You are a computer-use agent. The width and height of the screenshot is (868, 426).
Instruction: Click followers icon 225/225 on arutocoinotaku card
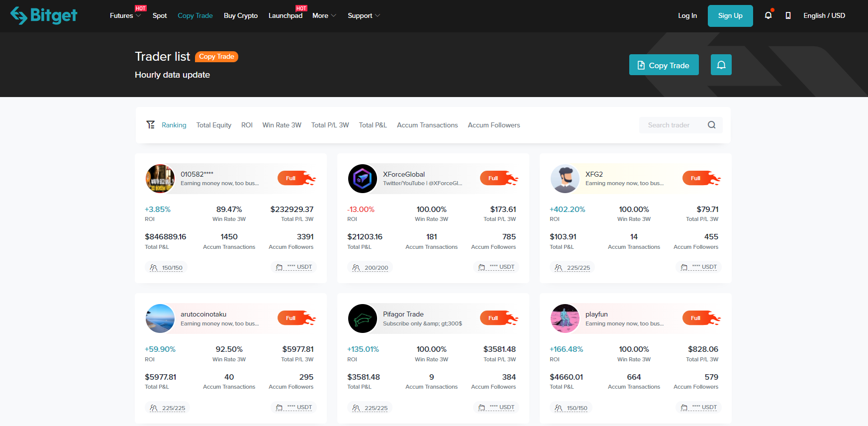click(x=154, y=408)
